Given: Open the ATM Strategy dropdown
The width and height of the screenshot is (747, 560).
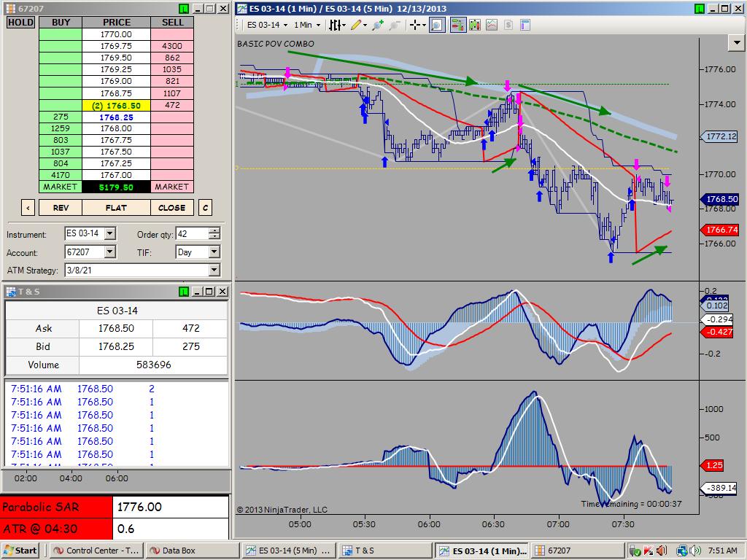Looking at the screenshot, I should coord(214,270).
